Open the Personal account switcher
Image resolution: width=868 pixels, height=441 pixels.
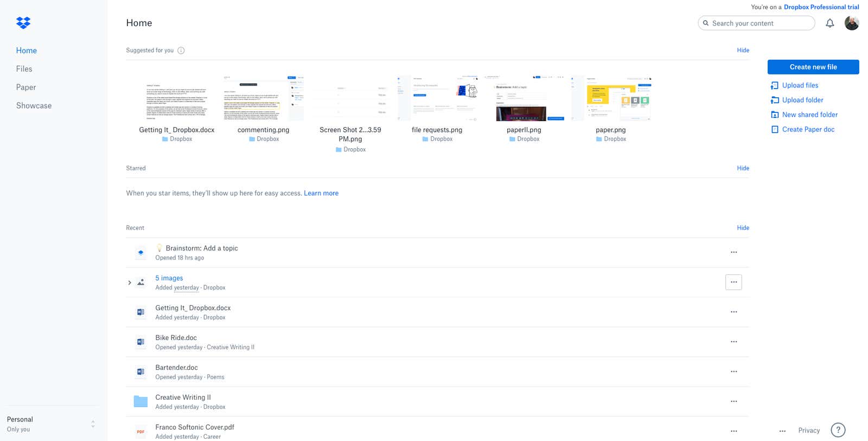pos(52,424)
